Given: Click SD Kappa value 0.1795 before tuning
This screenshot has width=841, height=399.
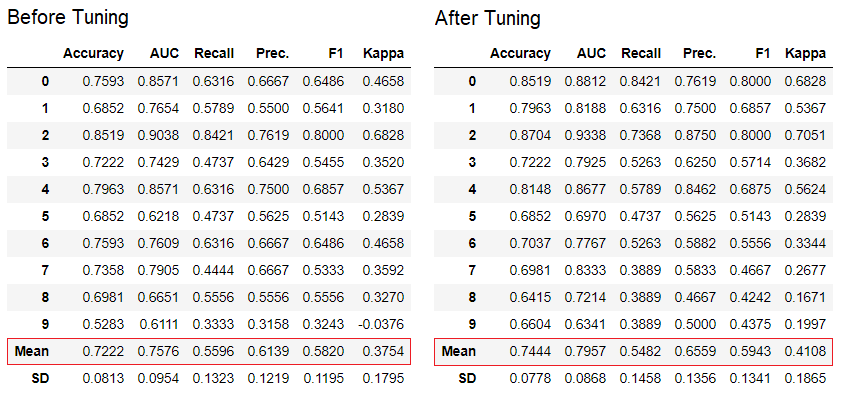Looking at the screenshot, I should [383, 379].
